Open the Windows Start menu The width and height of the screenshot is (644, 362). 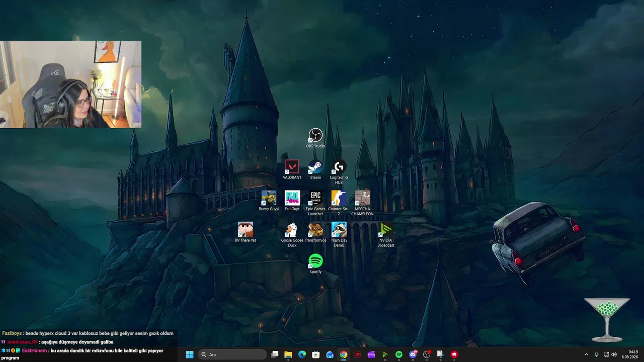(x=190, y=354)
